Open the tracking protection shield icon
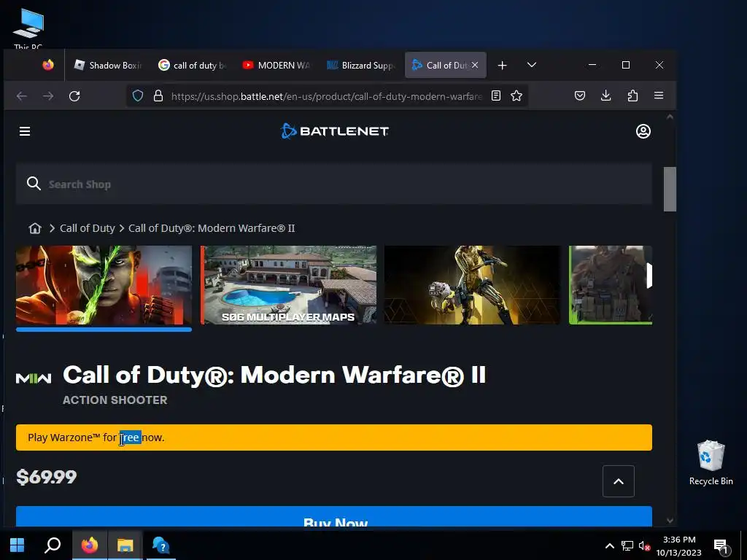 point(138,96)
